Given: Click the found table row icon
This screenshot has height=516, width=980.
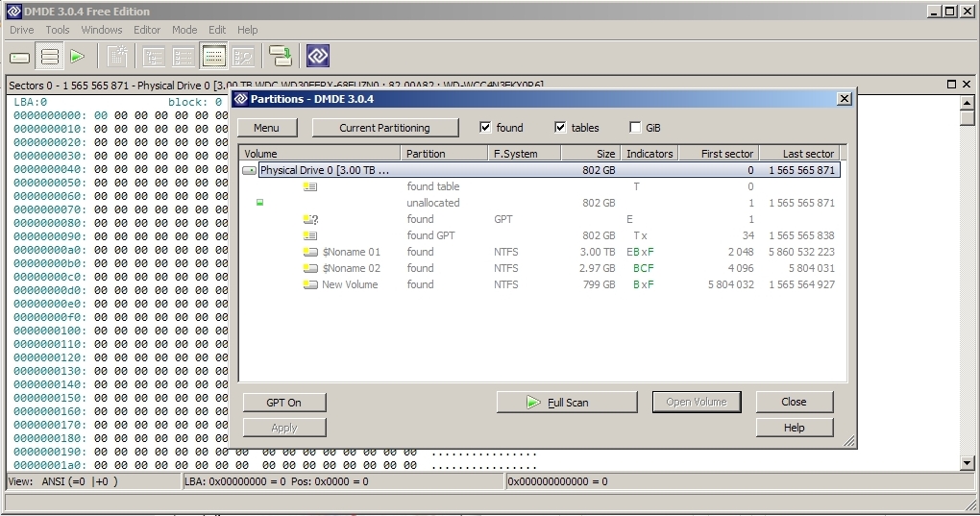Looking at the screenshot, I should (x=310, y=186).
